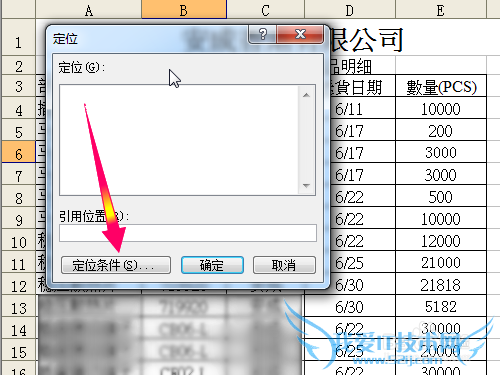Open the 定位条件(S)... special options
The image size is (500, 375).
point(116,265)
